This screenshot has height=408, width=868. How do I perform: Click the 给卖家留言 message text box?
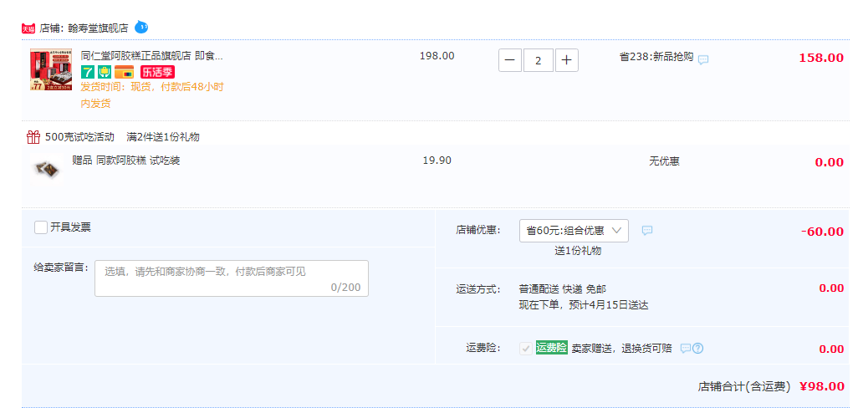[232, 278]
